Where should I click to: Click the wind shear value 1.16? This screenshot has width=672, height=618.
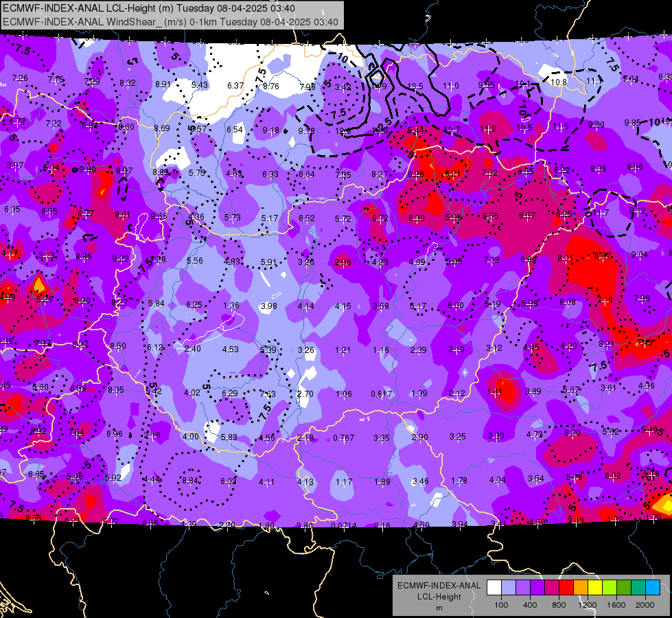380,350
